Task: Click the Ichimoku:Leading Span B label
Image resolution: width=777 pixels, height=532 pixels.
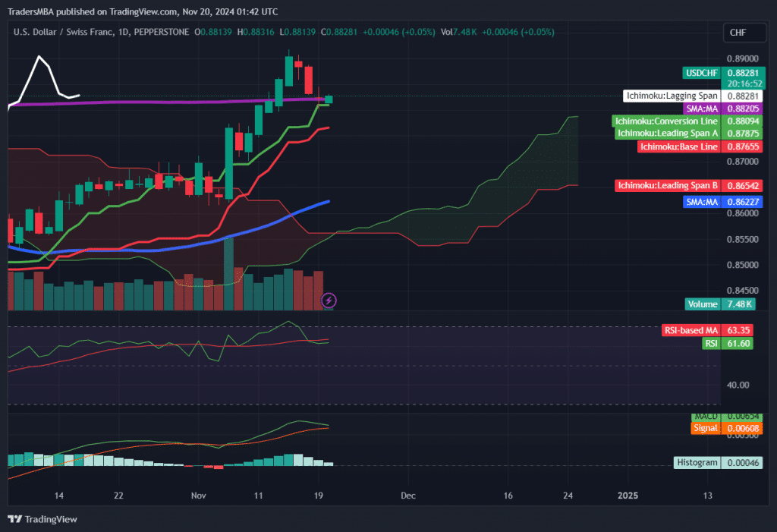Action: click(x=667, y=185)
